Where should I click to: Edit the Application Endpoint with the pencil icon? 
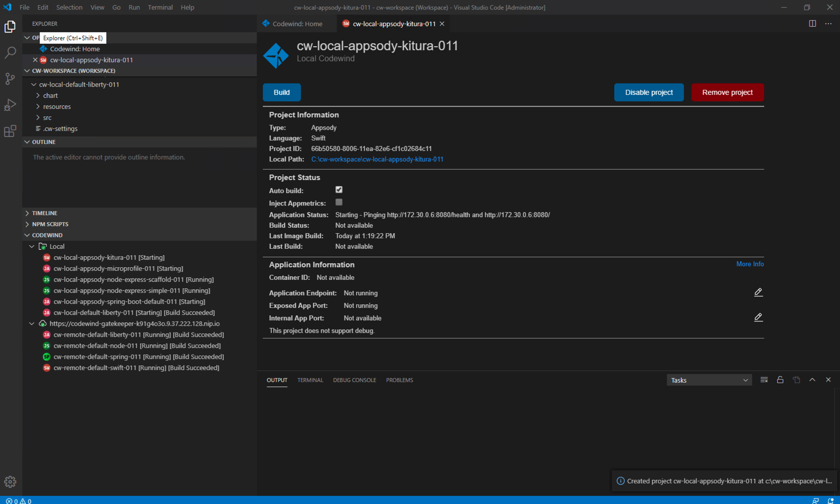(758, 292)
